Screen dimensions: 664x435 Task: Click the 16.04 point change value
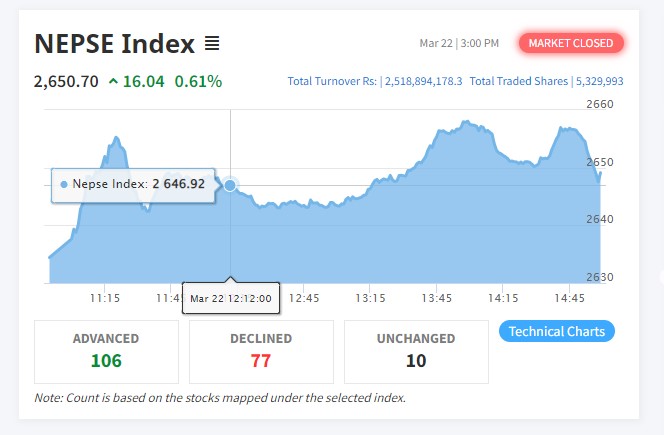(144, 81)
